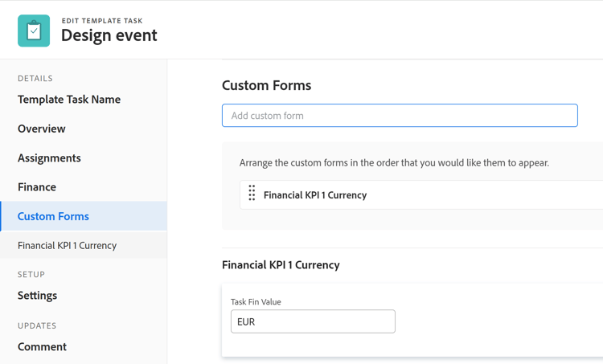
Task: Click the teal clipboard task icon
Action: pos(34,31)
